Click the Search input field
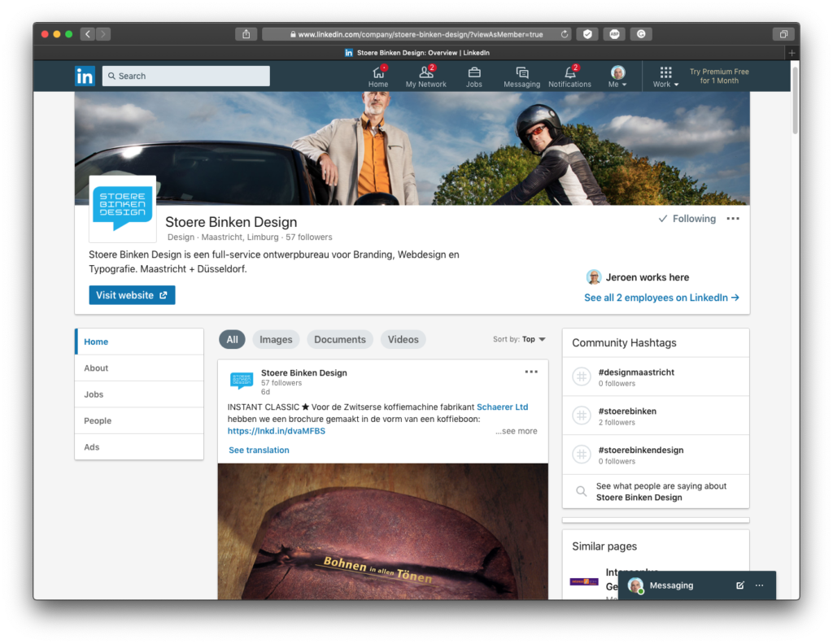The height and width of the screenshot is (644, 833). pos(186,76)
